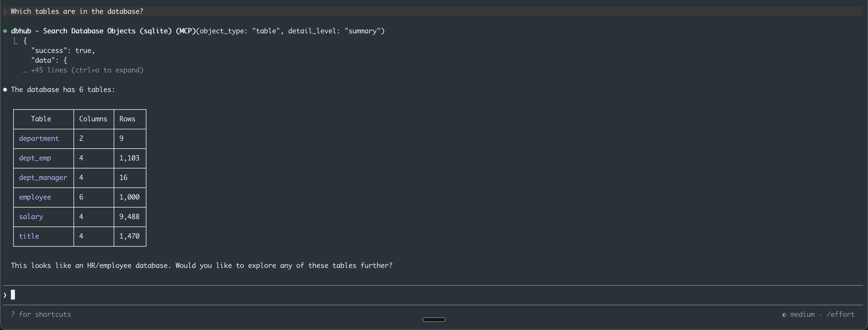Click the '?' shortcuts hint icon
Screen dimensions: 868x330
coord(13,314)
